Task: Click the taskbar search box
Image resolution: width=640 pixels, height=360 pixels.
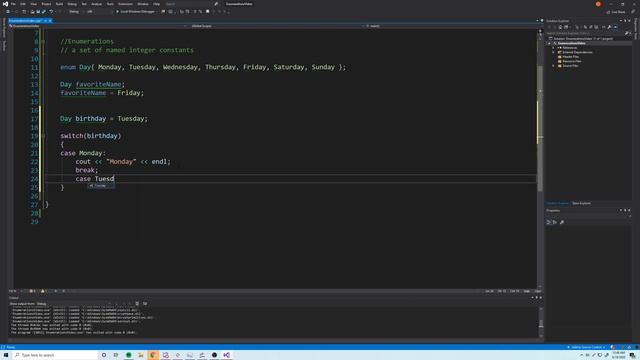Action: click(x=55, y=355)
